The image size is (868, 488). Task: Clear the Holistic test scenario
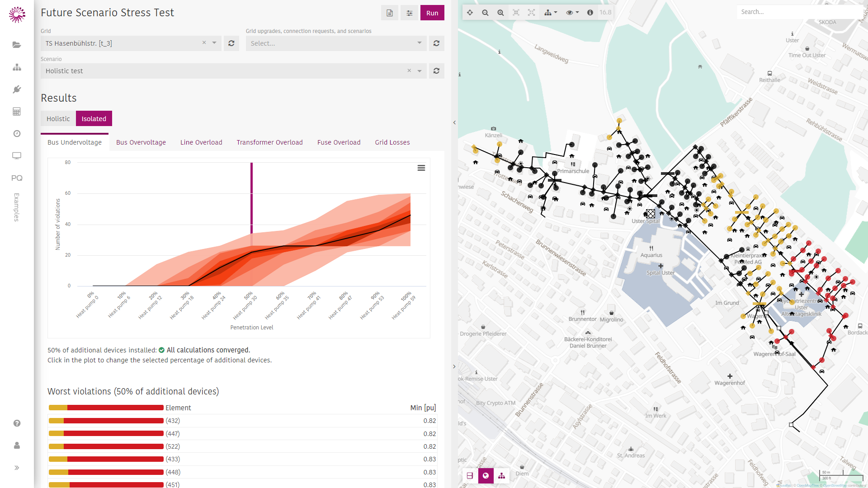point(409,70)
